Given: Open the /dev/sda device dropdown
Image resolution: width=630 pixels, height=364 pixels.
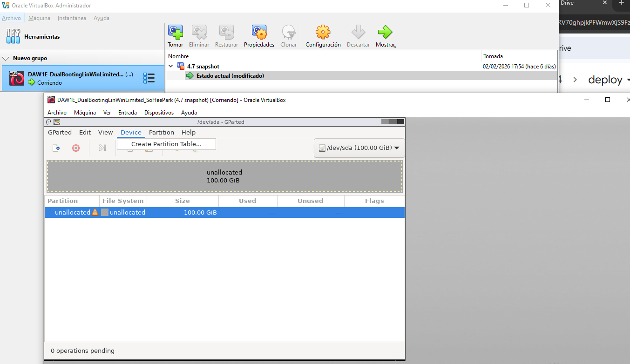Looking at the screenshot, I should [x=359, y=148].
